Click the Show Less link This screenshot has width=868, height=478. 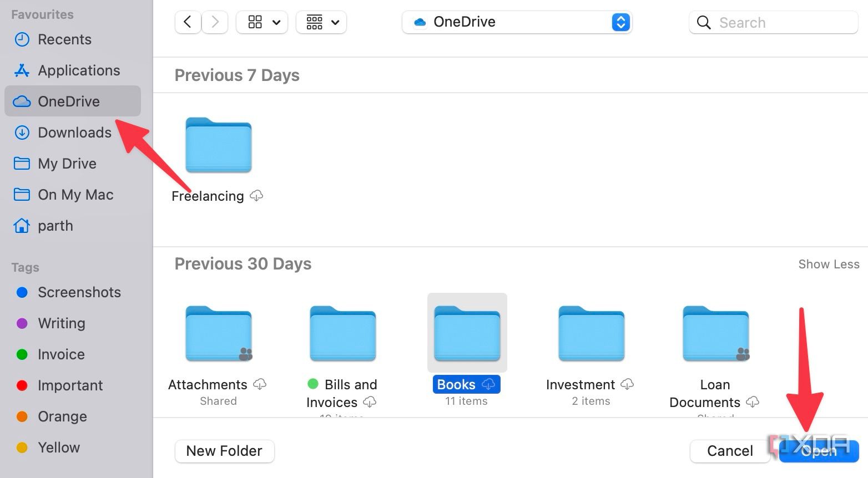829,264
